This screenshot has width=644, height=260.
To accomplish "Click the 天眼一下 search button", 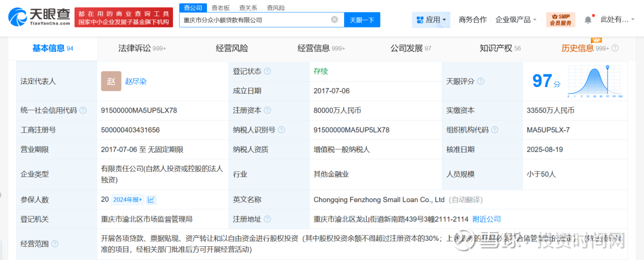I will click(363, 19).
